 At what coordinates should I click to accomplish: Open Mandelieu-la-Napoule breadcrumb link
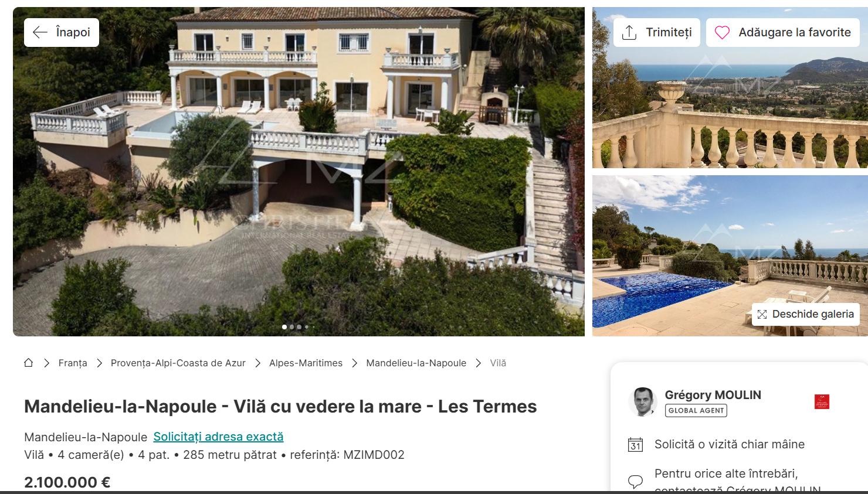point(416,363)
